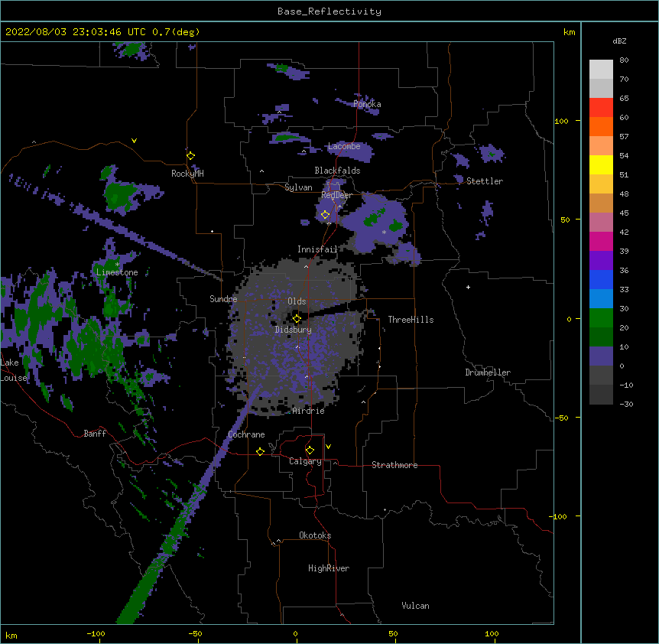659x644 pixels.
Task: Pick the orange swatch below 60 dBZ
Action: tap(601, 126)
